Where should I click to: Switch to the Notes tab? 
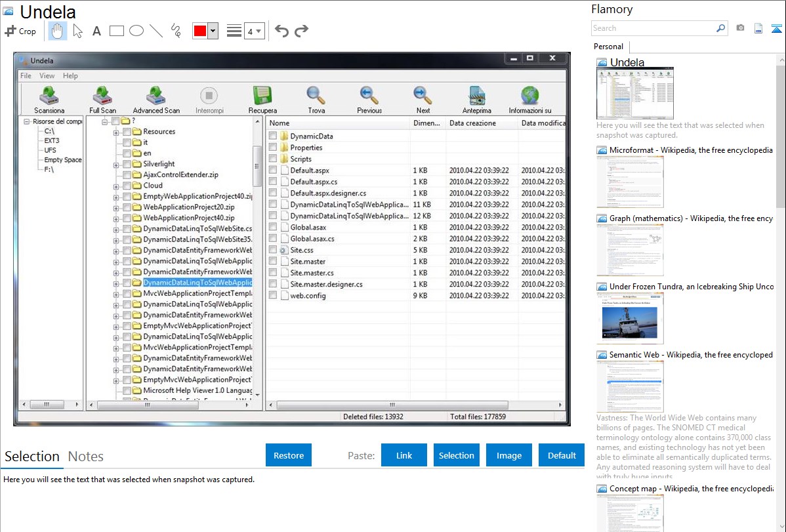pyautogui.click(x=86, y=457)
